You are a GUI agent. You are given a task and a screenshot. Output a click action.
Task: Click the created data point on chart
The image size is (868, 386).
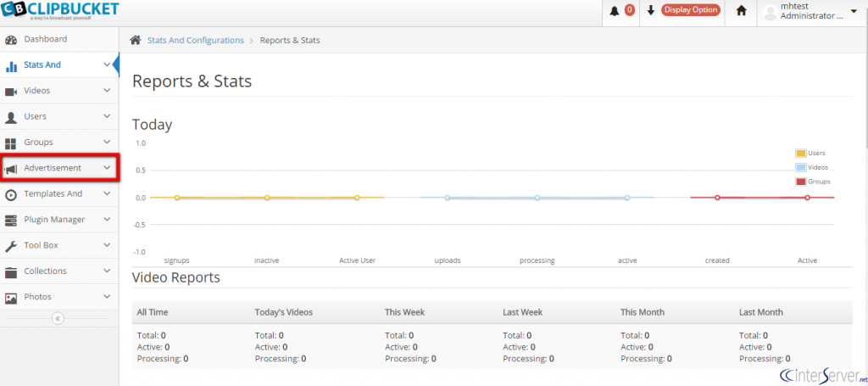(717, 198)
